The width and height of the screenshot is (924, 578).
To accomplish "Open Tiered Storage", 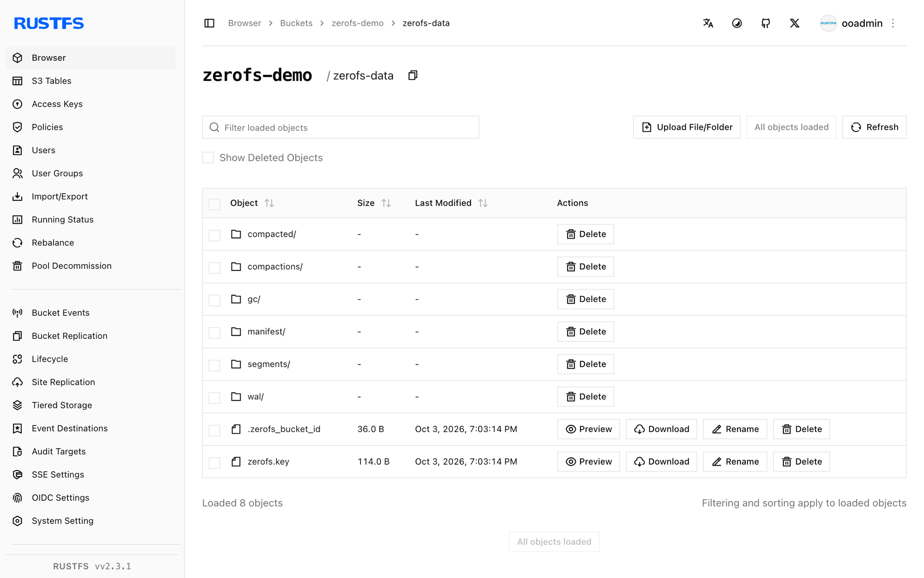I will [x=91, y=405].
